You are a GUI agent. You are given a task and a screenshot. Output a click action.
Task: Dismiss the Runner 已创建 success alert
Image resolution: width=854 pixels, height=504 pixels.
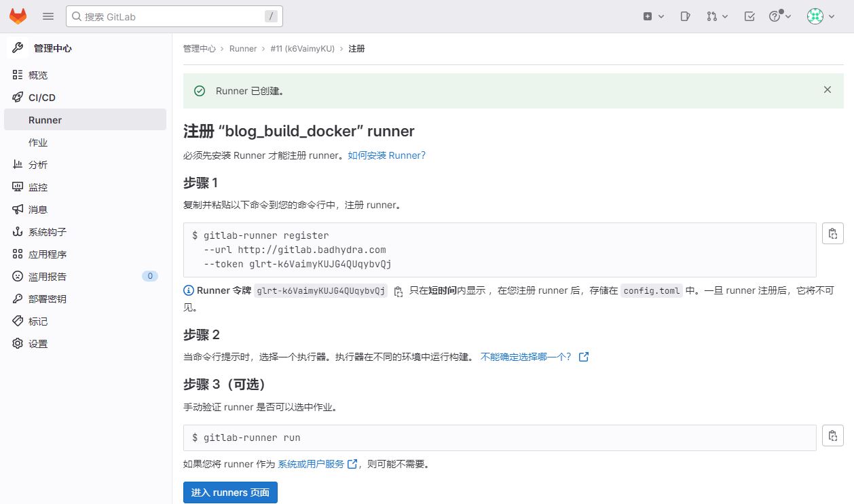pyautogui.click(x=827, y=90)
